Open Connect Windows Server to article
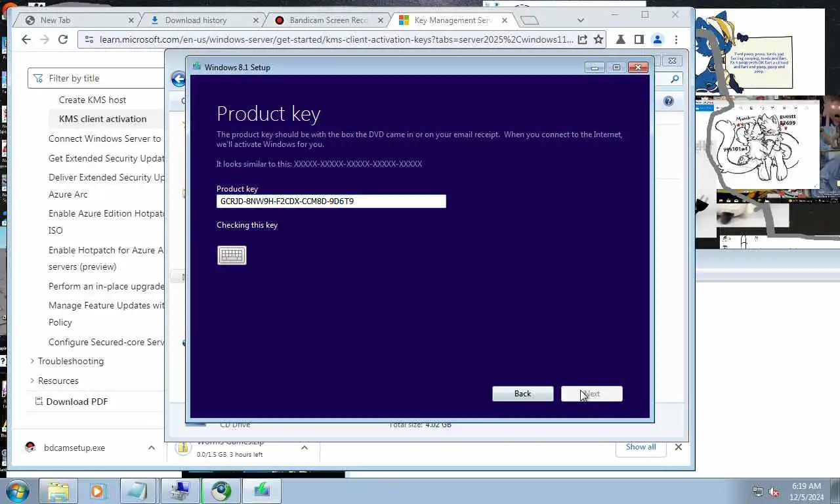 pyautogui.click(x=104, y=138)
